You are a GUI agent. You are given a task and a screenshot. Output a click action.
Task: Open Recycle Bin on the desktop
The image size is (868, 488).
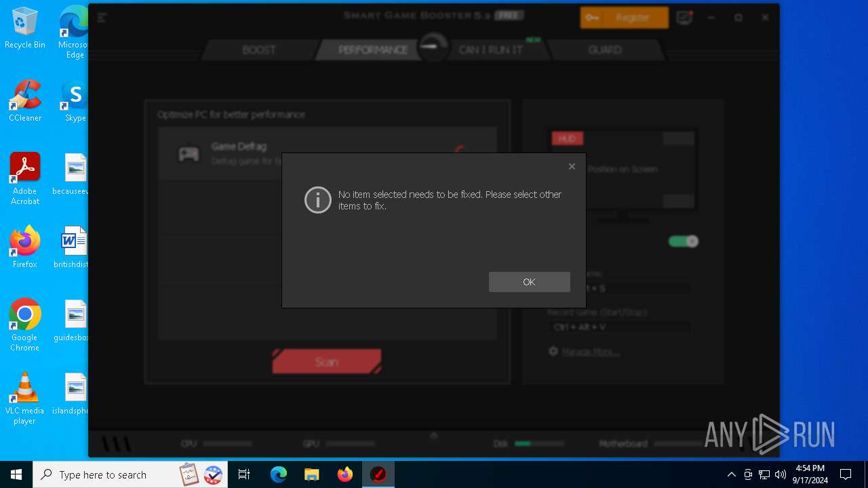pos(25,28)
